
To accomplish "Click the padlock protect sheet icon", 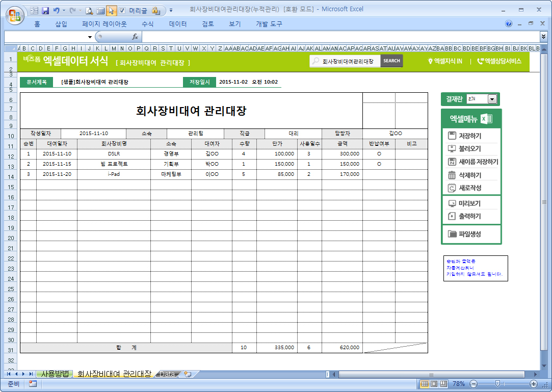I will (x=155, y=10).
